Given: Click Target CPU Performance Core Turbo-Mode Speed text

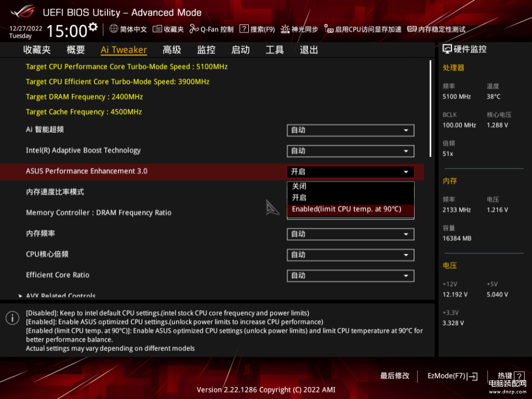Looking at the screenshot, I should pos(127,67).
